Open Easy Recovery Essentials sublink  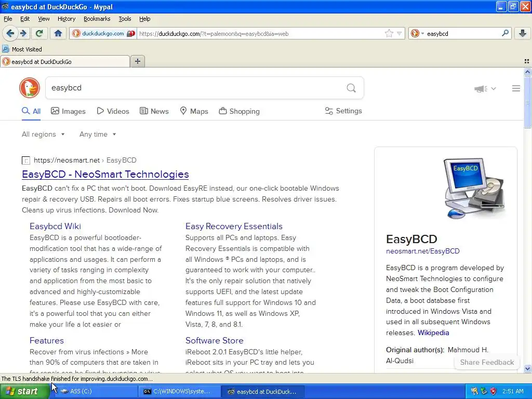tap(234, 227)
